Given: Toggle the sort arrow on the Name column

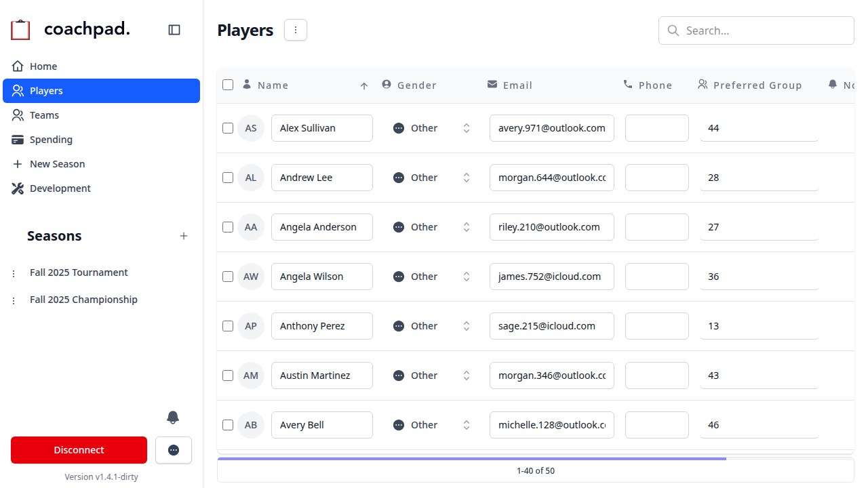Looking at the screenshot, I should click(x=364, y=85).
